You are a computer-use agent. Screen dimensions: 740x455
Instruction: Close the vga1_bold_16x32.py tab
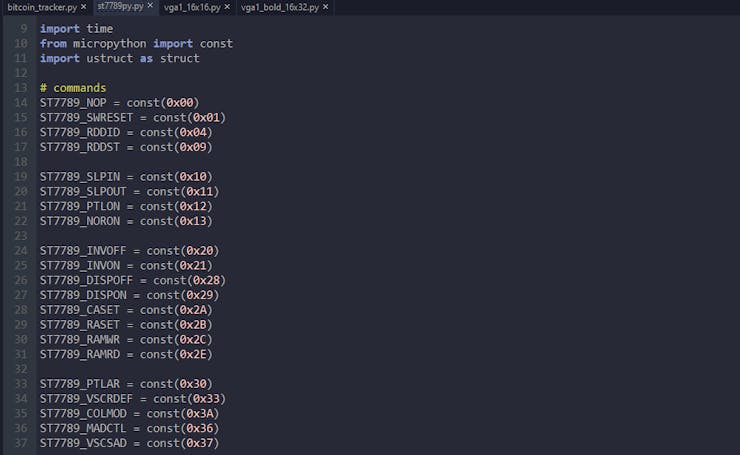[325, 7]
